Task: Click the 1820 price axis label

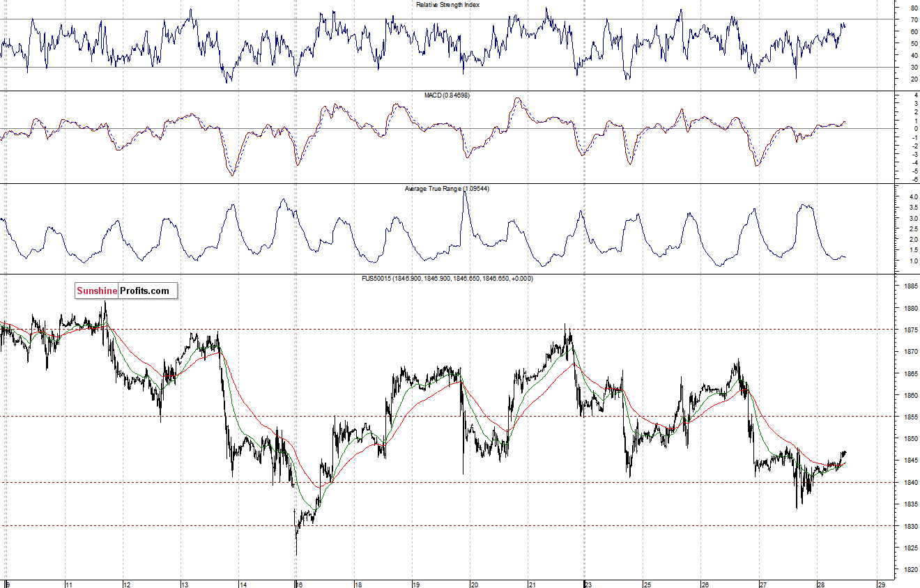Action: [x=910, y=570]
